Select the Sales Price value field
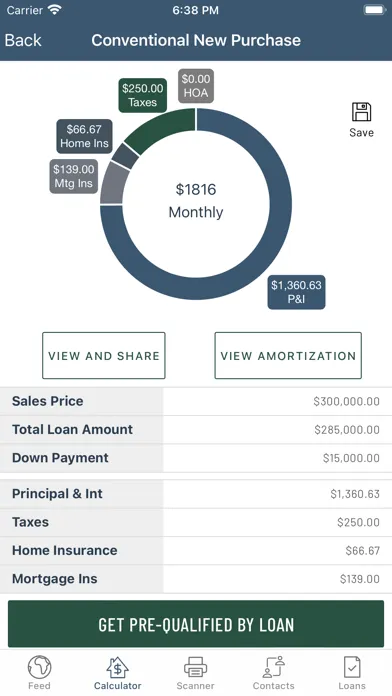This screenshot has width=392, height=696. (x=277, y=401)
